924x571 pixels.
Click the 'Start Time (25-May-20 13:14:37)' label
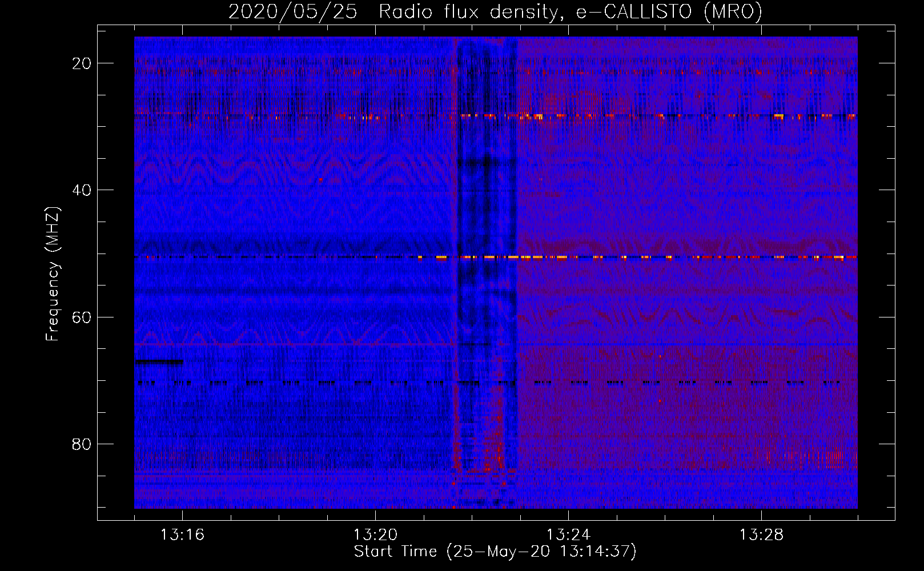(x=495, y=552)
